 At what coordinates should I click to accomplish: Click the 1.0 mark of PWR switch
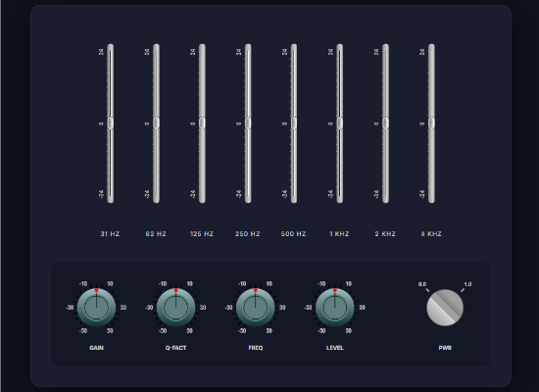[467, 284]
